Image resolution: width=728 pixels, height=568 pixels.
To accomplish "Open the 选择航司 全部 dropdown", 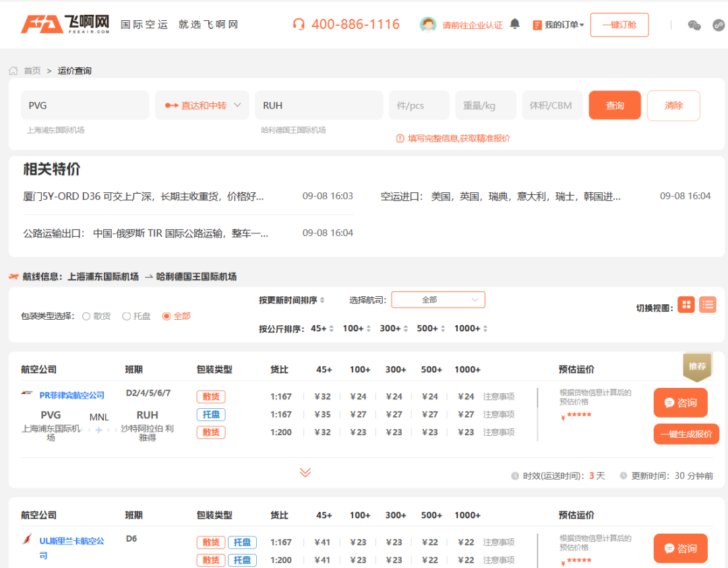I will [438, 300].
